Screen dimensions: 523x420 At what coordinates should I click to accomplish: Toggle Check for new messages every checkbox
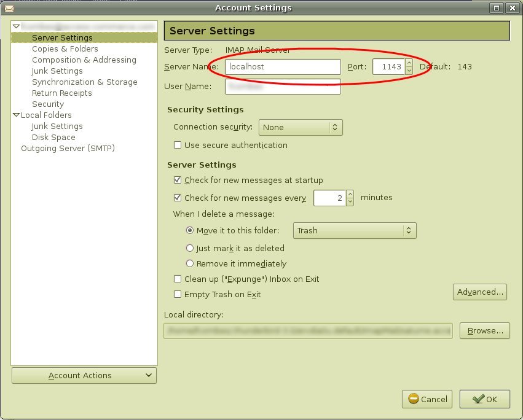pyautogui.click(x=178, y=198)
